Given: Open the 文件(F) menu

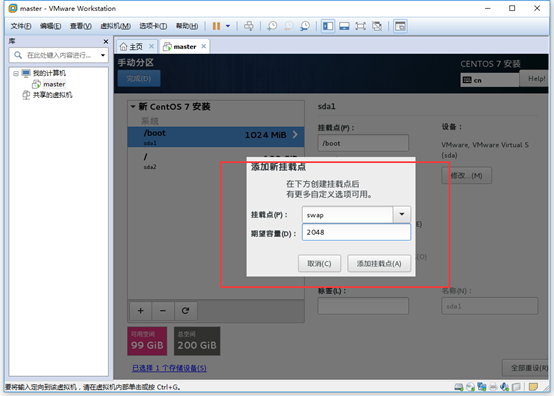Looking at the screenshot, I should (x=20, y=26).
